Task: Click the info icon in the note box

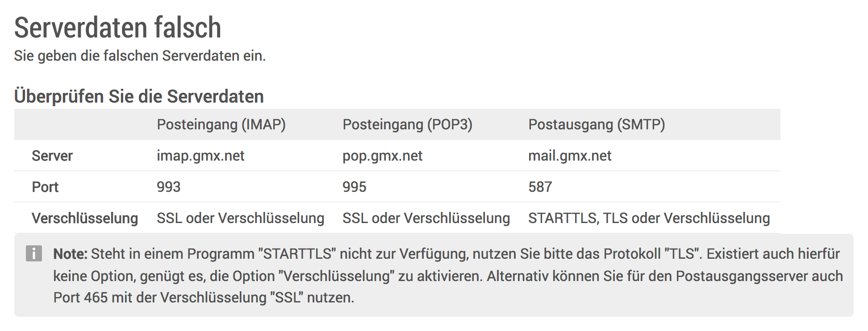Action: tap(34, 253)
